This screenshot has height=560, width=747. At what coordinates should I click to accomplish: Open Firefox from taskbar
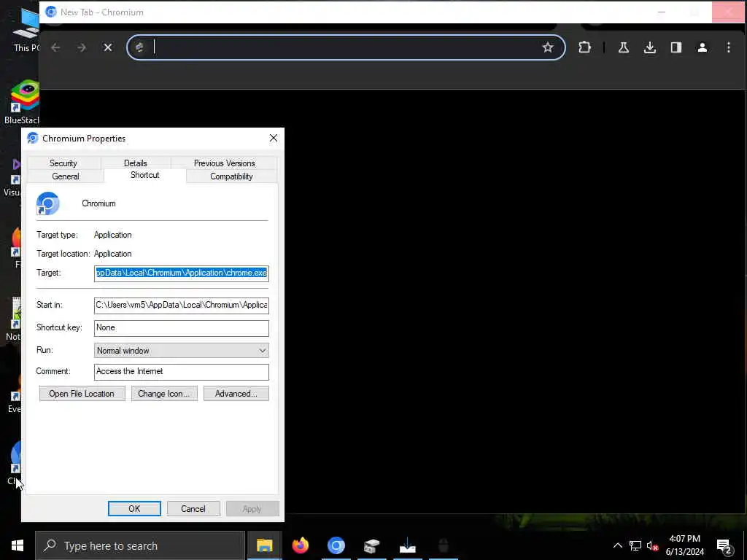pyautogui.click(x=300, y=545)
